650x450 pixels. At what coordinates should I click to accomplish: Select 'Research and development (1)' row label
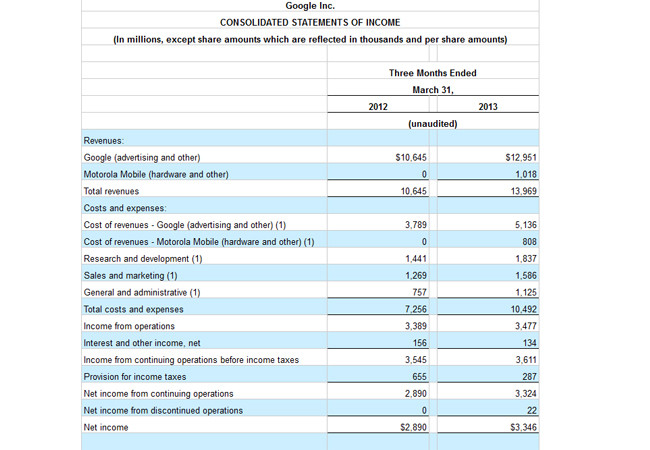coord(143,259)
